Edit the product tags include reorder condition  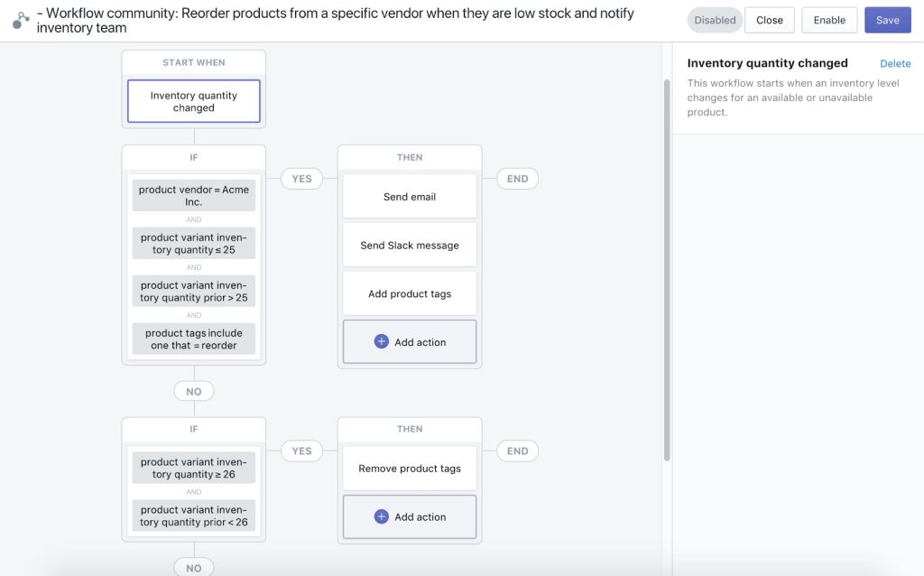(x=194, y=339)
